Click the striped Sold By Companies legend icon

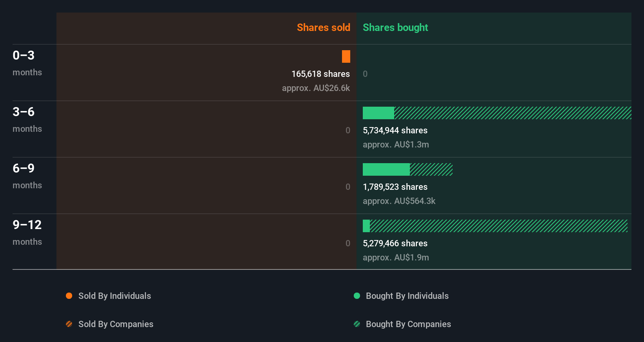point(69,324)
